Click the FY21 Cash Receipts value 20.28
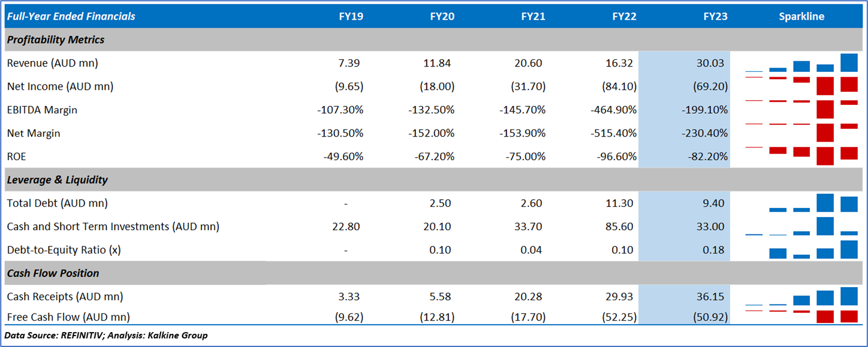868x347 pixels. [x=529, y=297]
